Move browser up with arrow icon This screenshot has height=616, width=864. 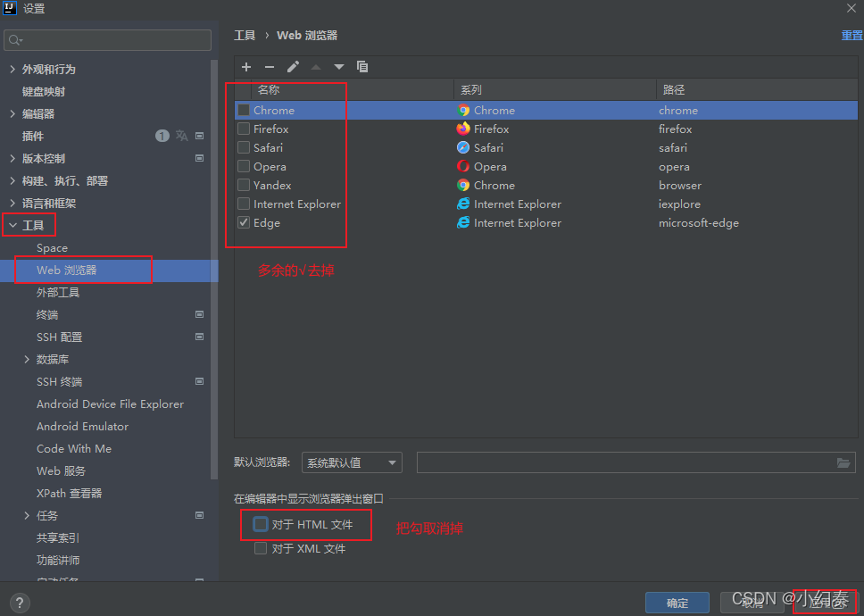(x=316, y=67)
